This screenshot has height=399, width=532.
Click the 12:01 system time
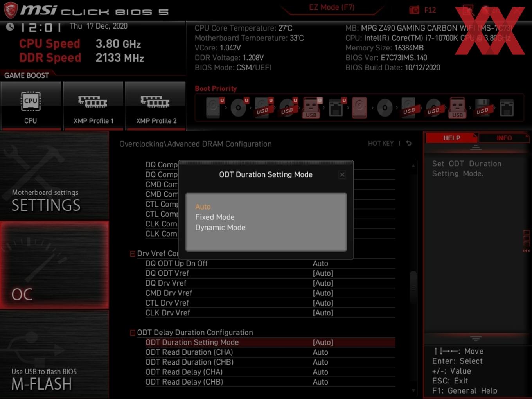[x=41, y=28]
